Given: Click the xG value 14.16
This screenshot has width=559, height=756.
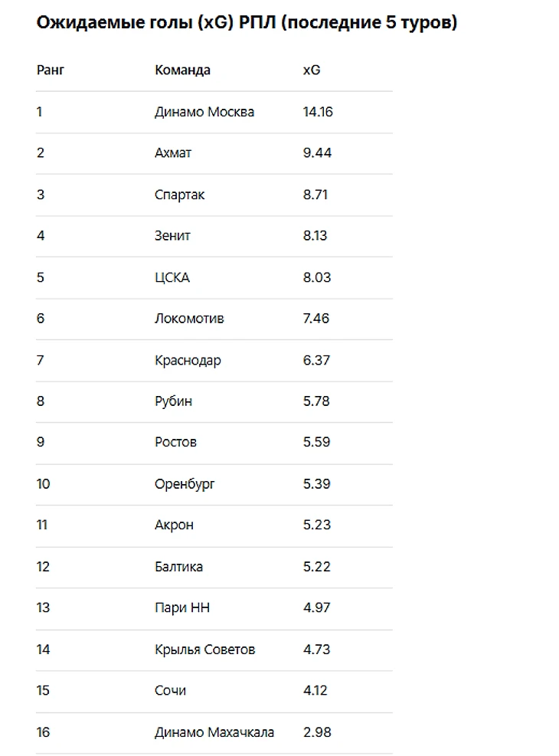Looking at the screenshot, I should (318, 112).
